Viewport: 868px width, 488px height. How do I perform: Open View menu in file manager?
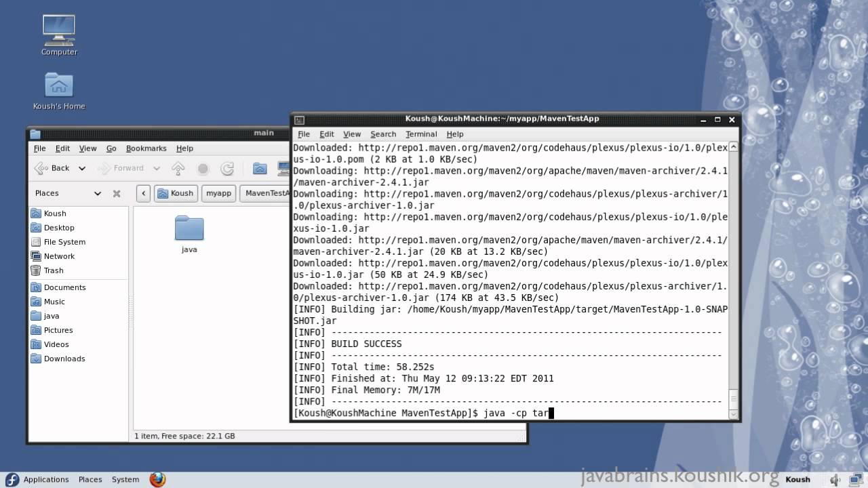click(88, 148)
